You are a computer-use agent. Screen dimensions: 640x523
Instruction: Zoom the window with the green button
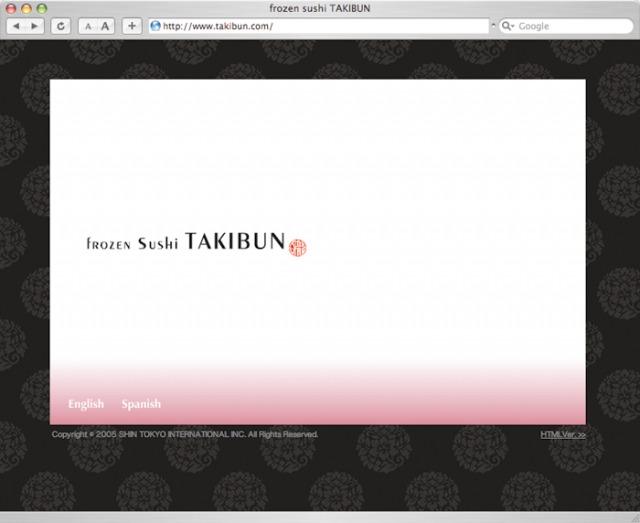42,9
